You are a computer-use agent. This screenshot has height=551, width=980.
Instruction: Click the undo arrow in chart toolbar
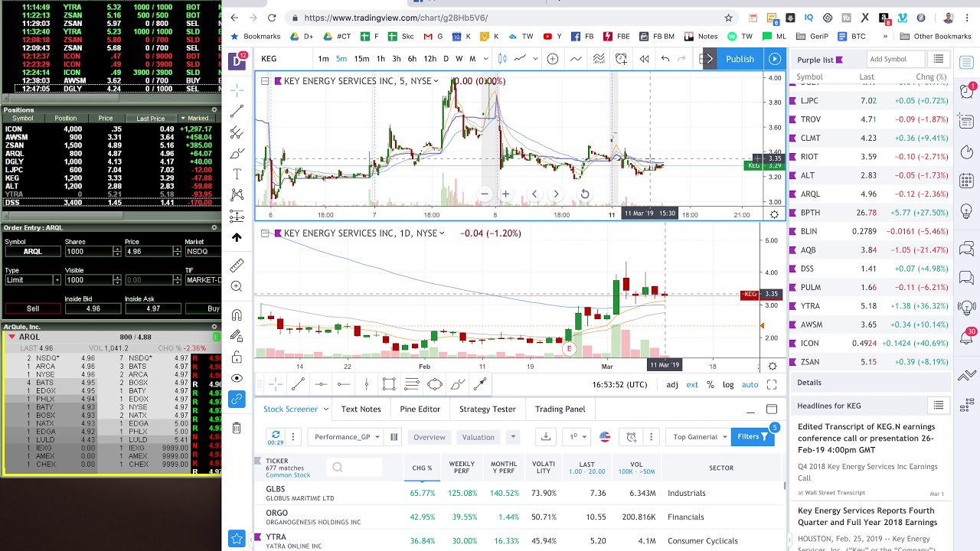point(665,59)
